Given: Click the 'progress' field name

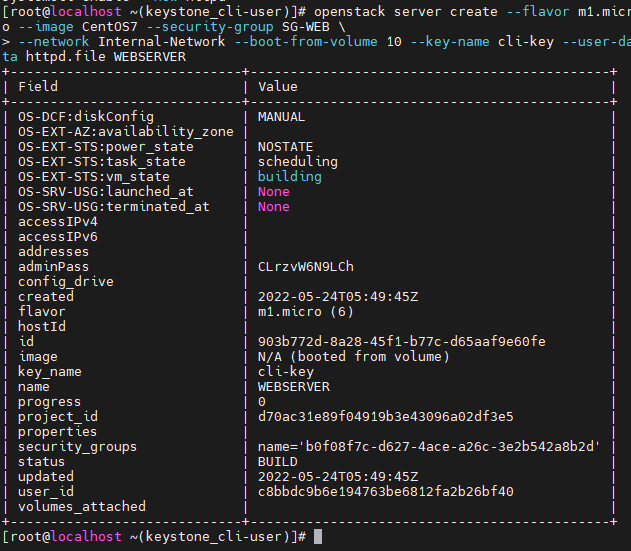Looking at the screenshot, I should pos(49,402).
